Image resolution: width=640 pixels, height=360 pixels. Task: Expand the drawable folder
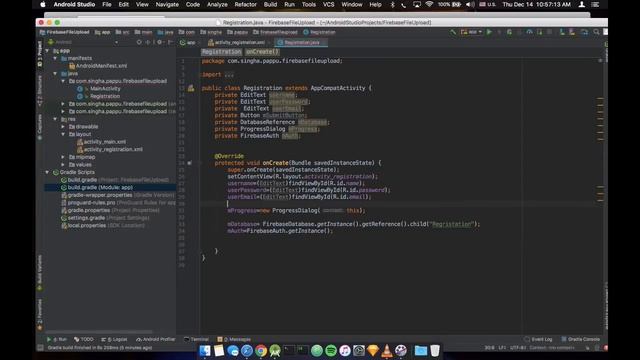pos(63,127)
